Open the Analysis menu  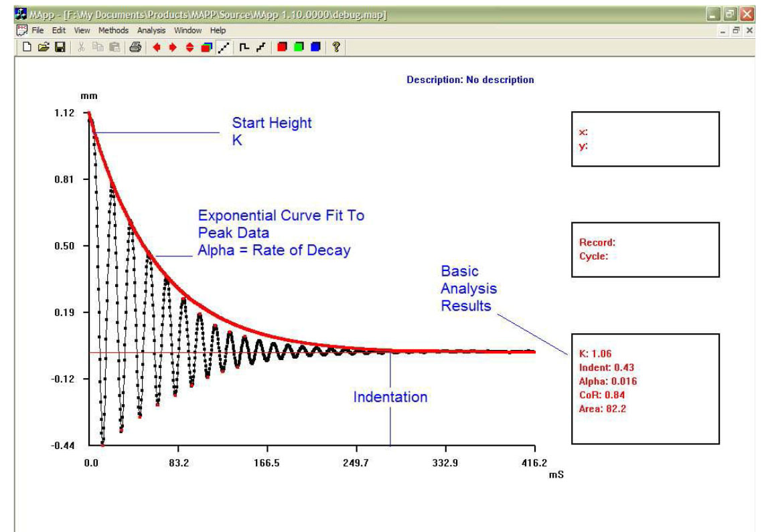click(x=151, y=30)
